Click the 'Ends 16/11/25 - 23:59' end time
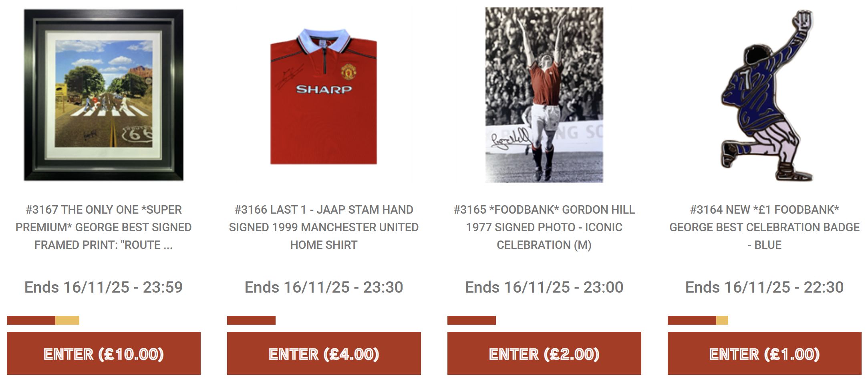Screen dimensions: 868x380 [x=104, y=287]
